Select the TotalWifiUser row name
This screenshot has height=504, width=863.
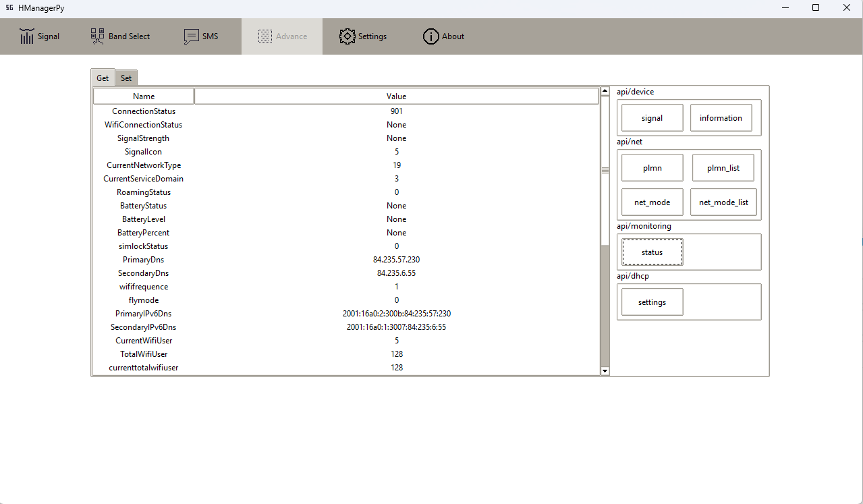pyautogui.click(x=144, y=354)
